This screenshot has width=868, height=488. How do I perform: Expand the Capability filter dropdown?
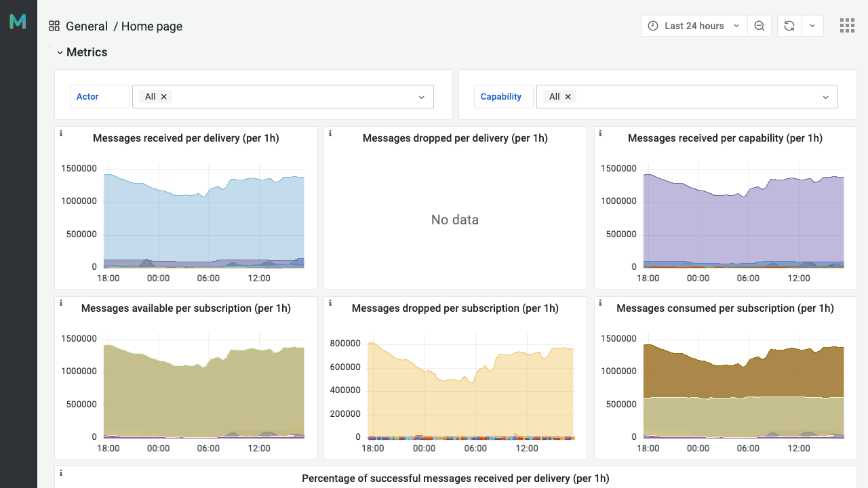825,97
